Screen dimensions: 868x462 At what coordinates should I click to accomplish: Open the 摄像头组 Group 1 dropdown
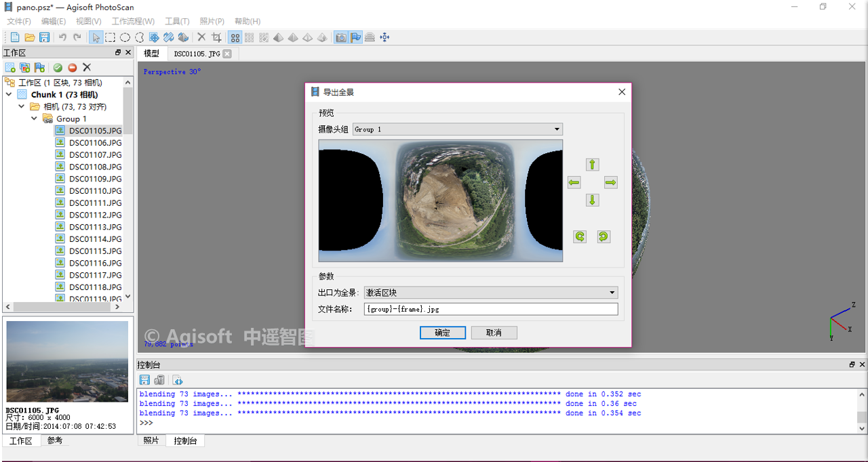(458, 129)
